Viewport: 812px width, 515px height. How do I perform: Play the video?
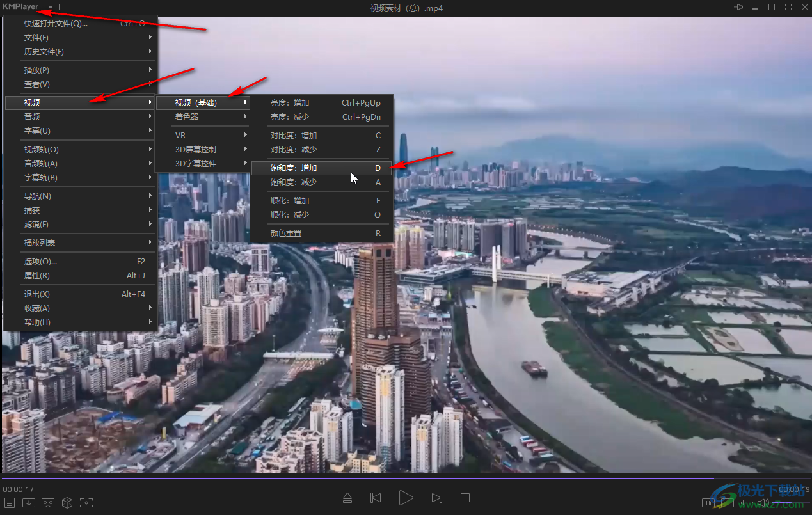(x=406, y=497)
